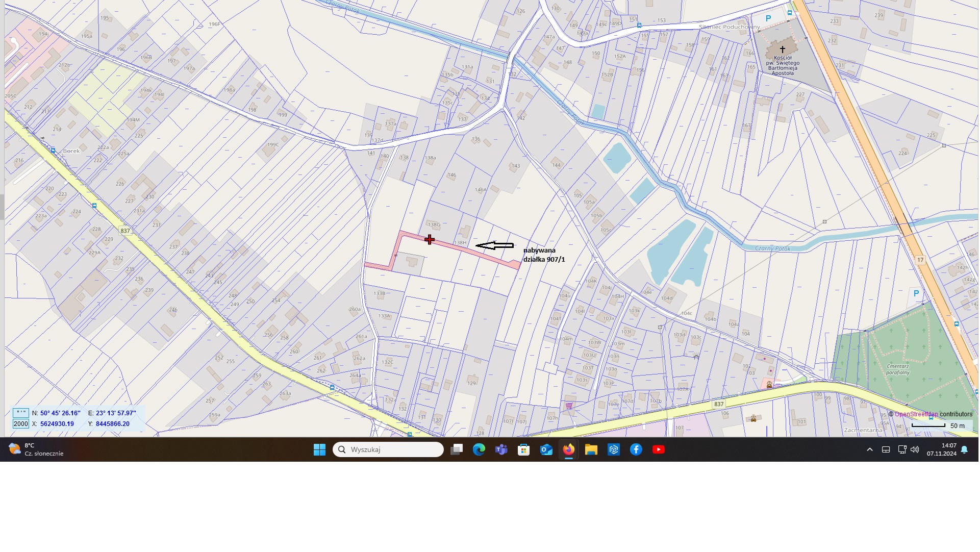
Task: Open the weather widget showing 8°C
Action: (36, 449)
